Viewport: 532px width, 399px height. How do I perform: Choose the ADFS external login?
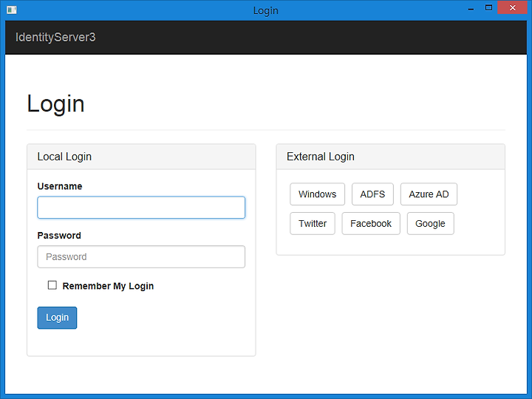click(372, 194)
